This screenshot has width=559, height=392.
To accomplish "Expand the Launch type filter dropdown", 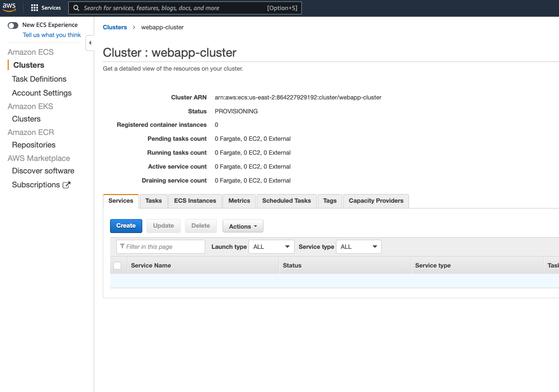I will (x=271, y=246).
